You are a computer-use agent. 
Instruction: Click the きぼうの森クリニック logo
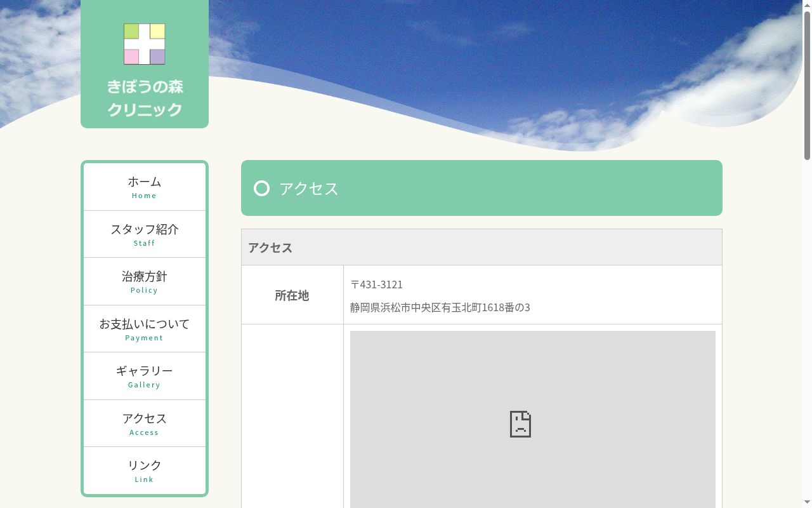click(x=145, y=63)
